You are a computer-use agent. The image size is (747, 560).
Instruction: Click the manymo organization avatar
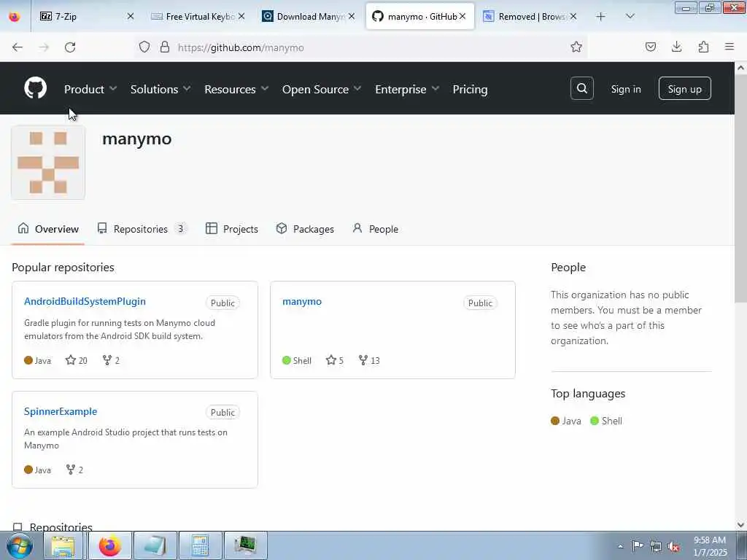coord(48,163)
